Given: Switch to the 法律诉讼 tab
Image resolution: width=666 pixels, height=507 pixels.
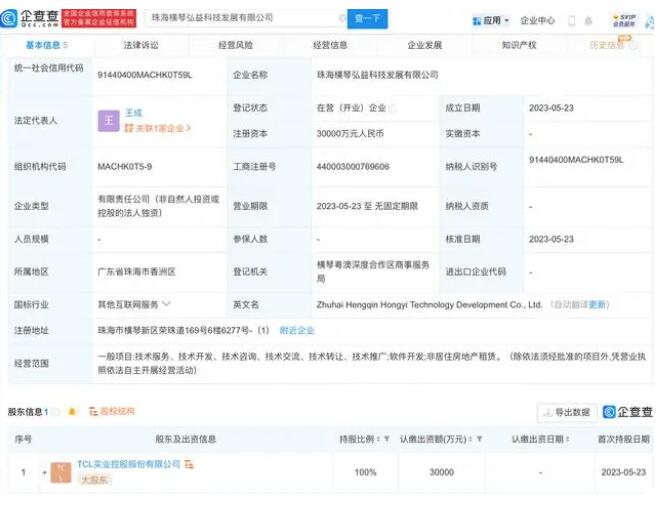Looking at the screenshot, I should [140, 45].
